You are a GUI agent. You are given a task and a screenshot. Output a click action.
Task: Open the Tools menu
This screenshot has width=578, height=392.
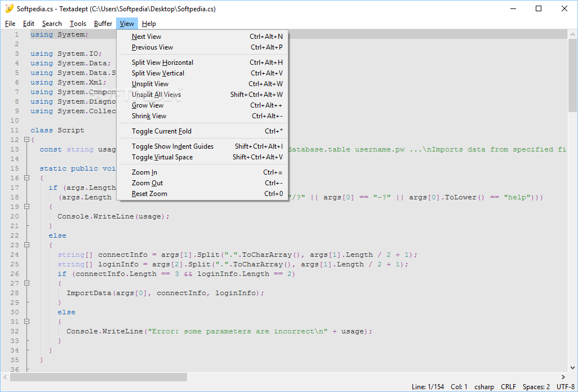(78, 24)
